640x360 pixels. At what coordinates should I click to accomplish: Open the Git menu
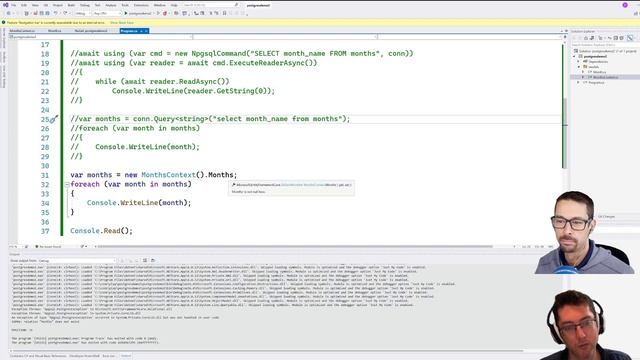pyautogui.click(x=46, y=5)
